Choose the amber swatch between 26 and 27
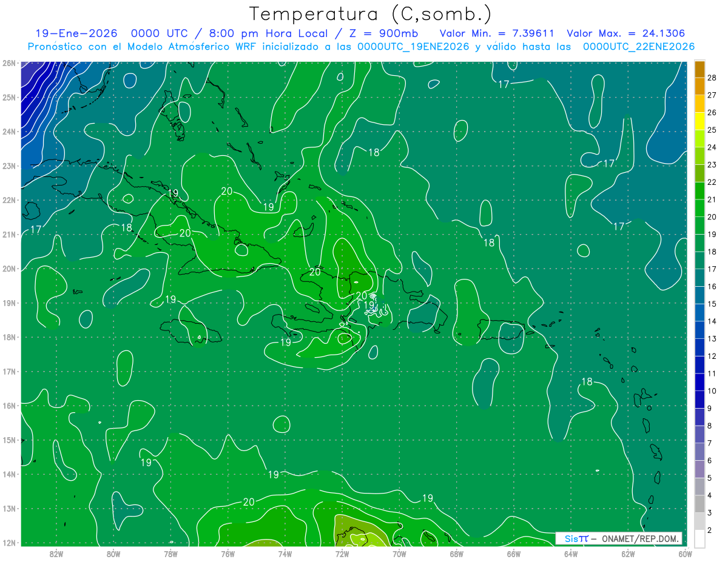 pos(699,104)
